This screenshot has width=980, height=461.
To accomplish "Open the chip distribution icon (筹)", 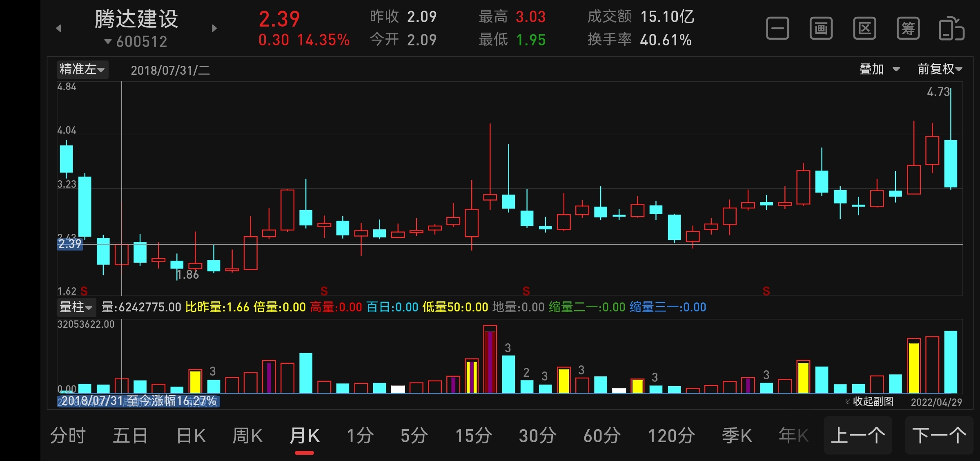I will [x=908, y=29].
